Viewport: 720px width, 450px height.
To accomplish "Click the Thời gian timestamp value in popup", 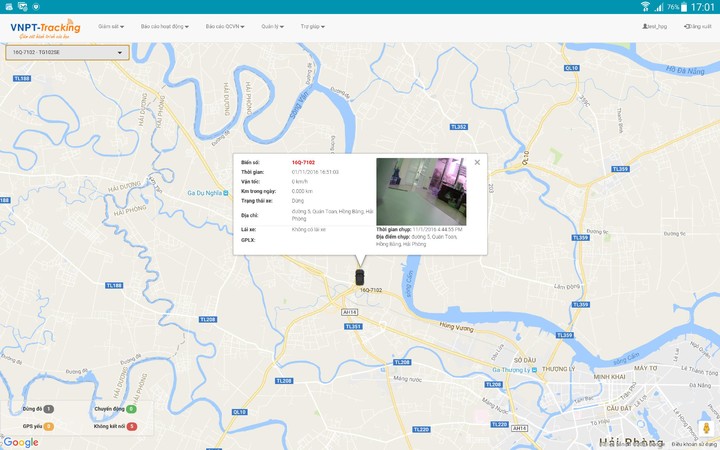I will click(315, 172).
